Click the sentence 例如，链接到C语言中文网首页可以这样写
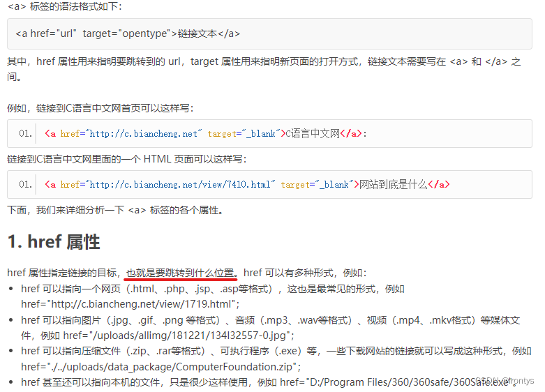Screen dimensions: 545x392 100,108
